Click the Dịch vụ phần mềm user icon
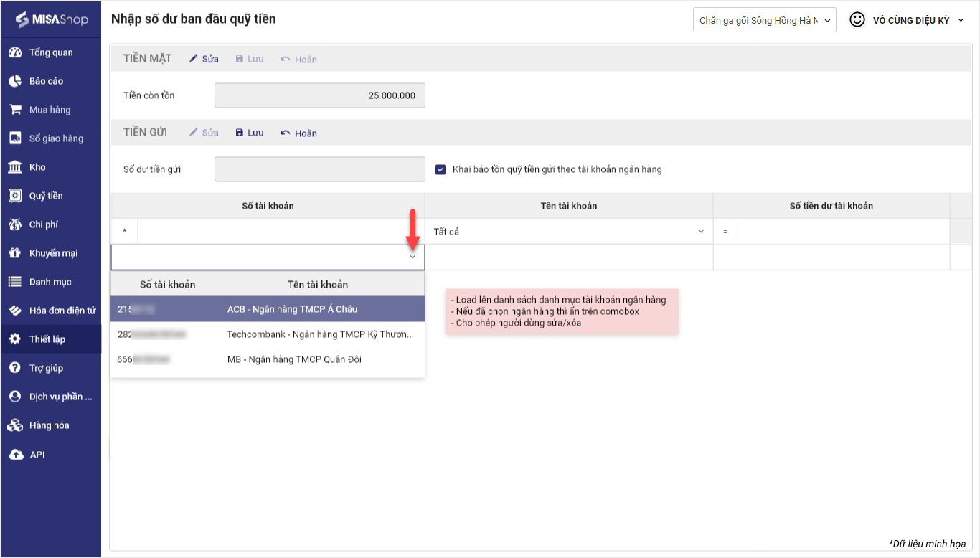 coord(15,397)
